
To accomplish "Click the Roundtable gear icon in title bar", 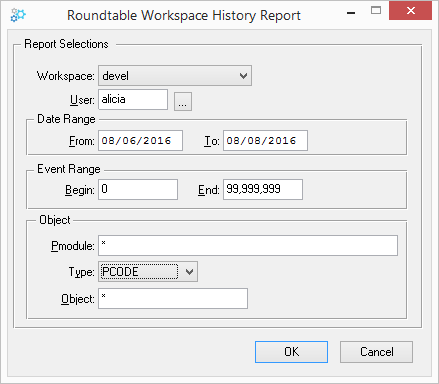I will pos(18,15).
